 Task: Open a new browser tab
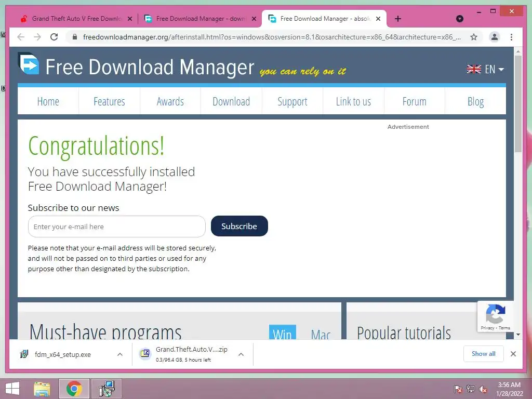click(398, 19)
